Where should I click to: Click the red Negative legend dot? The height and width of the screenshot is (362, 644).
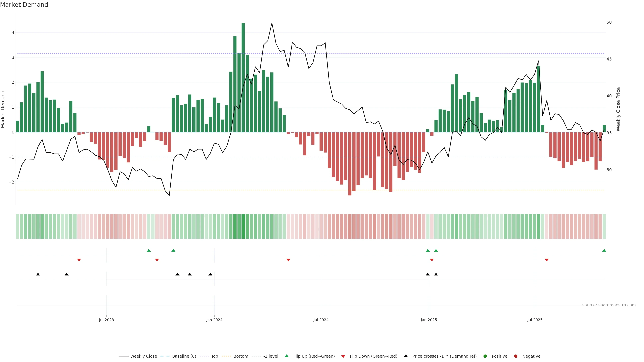point(516,356)
